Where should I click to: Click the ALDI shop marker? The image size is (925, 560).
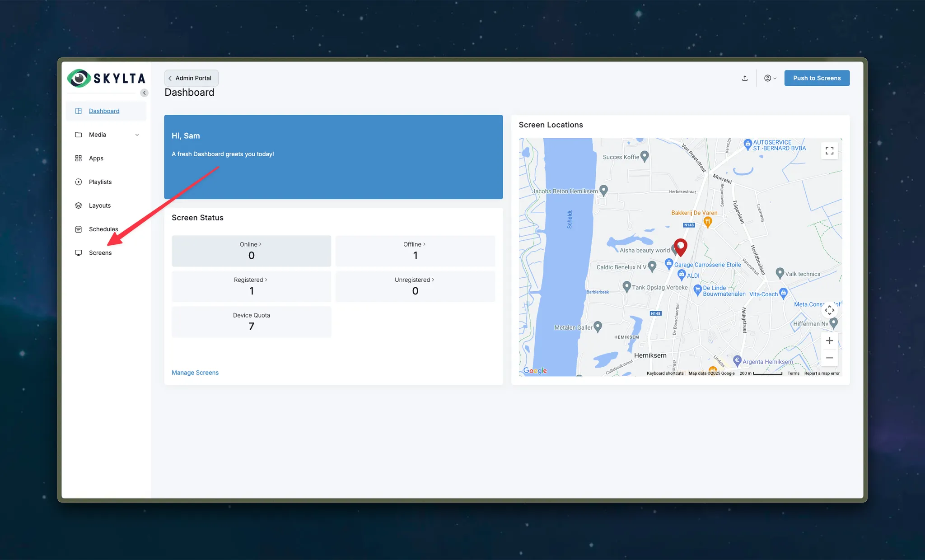(682, 275)
